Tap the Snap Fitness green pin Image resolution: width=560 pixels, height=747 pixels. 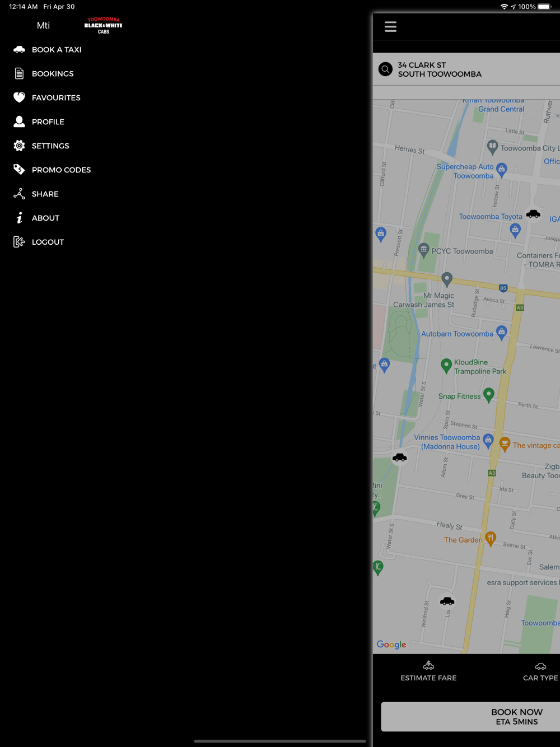coord(489,395)
